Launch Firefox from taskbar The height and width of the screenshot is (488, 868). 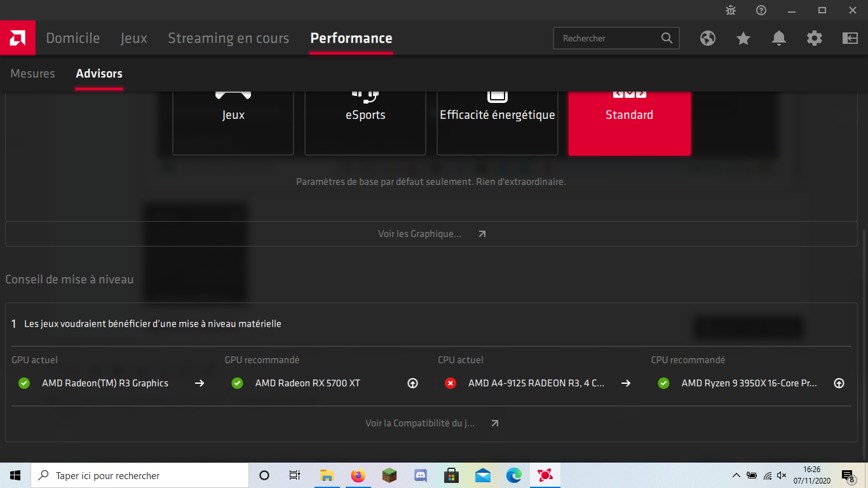point(358,475)
